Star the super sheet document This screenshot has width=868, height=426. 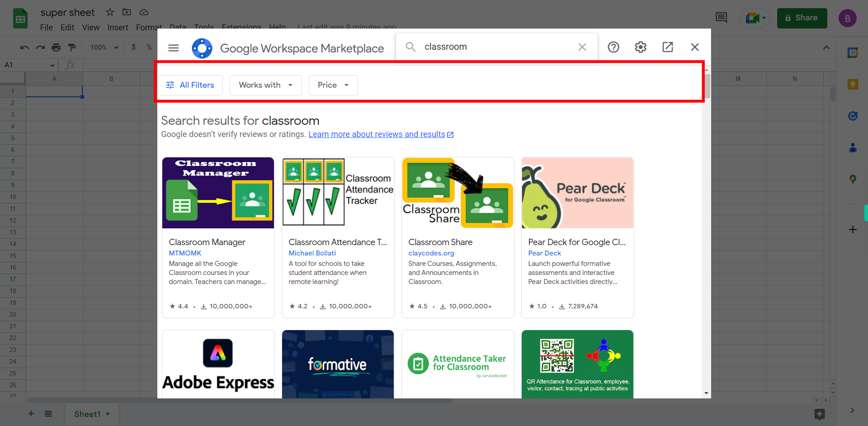click(x=110, y=12)
